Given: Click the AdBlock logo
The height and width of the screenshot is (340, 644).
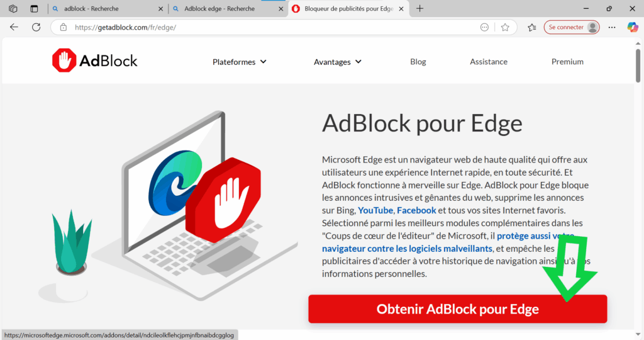Looking at the screenshot, I should click(x=94, y=60).
